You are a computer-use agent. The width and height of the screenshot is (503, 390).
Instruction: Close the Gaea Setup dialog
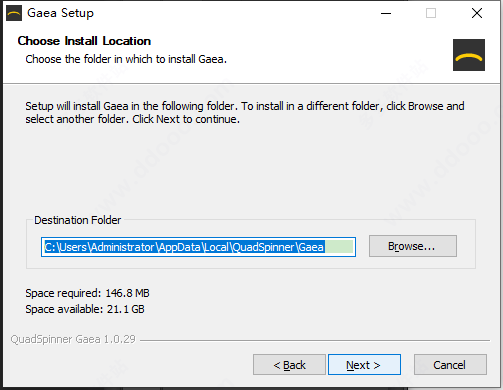(477, 13)
